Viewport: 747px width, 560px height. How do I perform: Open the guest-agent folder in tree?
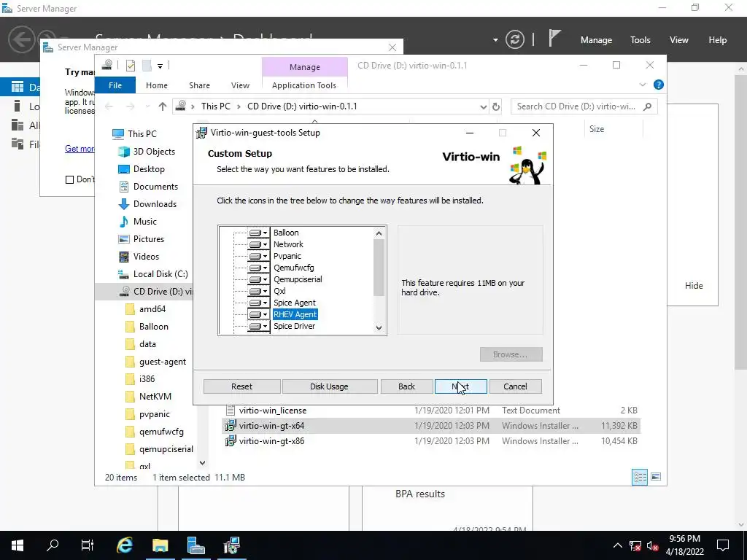point(155,362)
